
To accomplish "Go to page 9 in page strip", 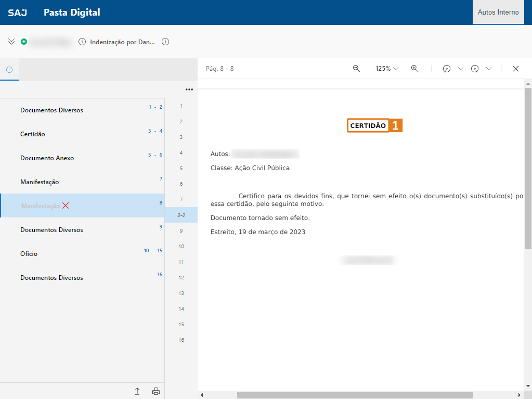I will click(181, 231).
